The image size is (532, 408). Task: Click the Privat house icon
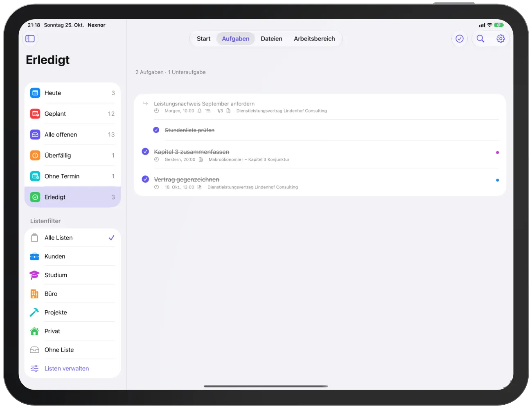tap(35, 332)
